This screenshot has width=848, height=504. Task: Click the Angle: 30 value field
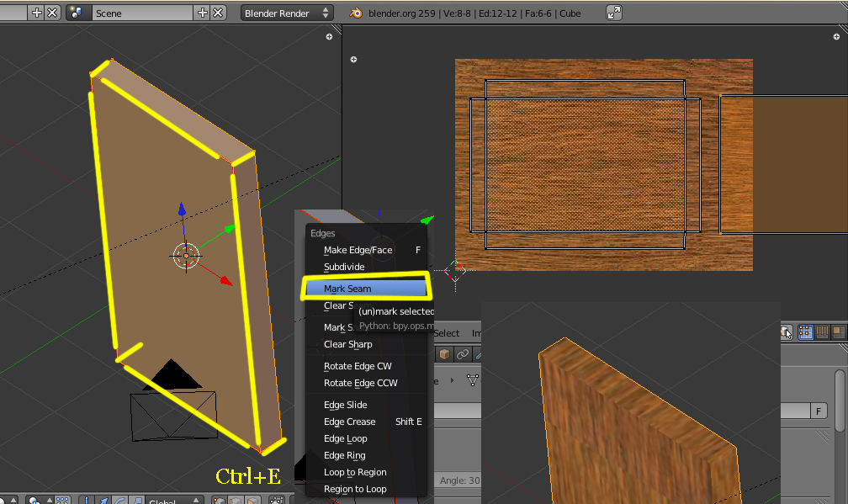click(x=458, y=480)
